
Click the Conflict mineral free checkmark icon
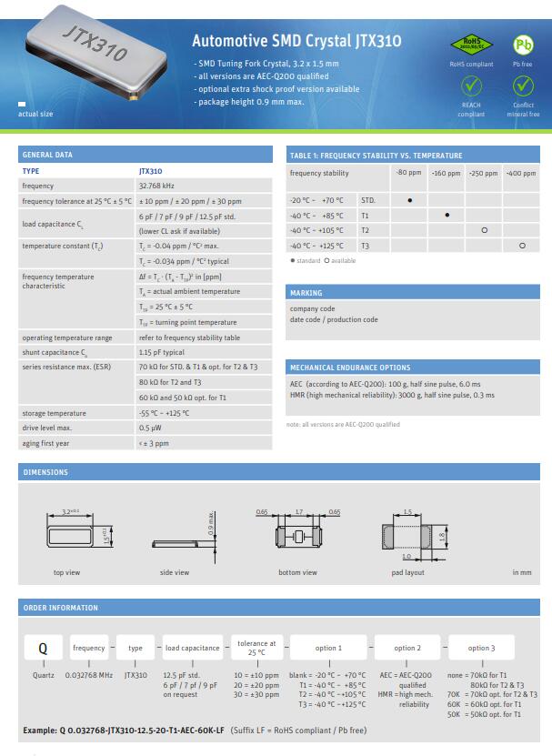523,86
